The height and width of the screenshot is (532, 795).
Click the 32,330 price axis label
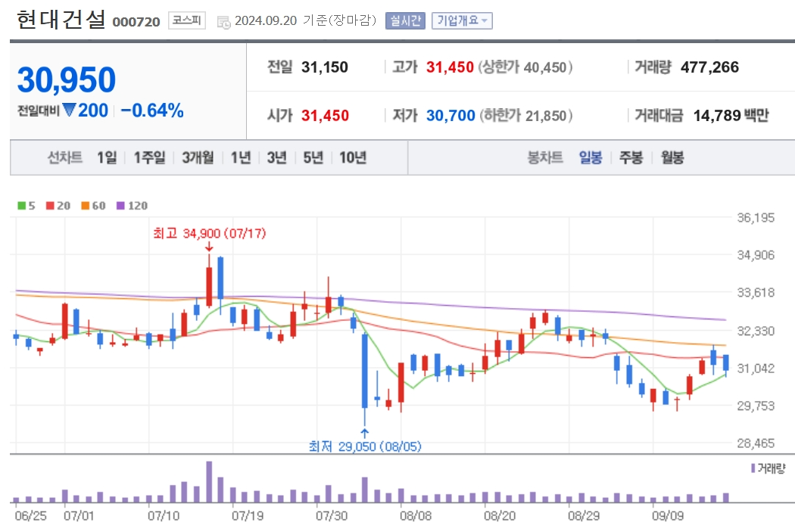click(756, 331)
